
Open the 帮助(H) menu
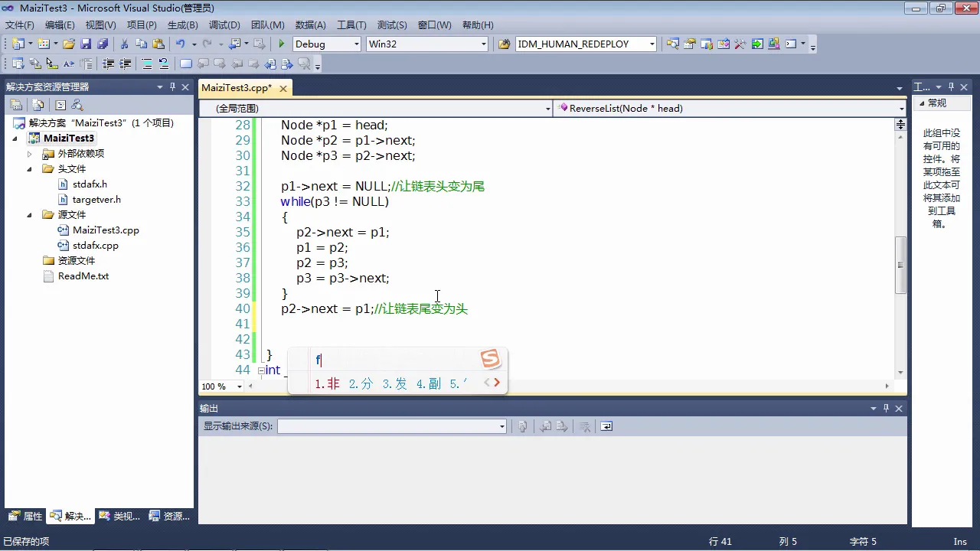click(478, 25)
